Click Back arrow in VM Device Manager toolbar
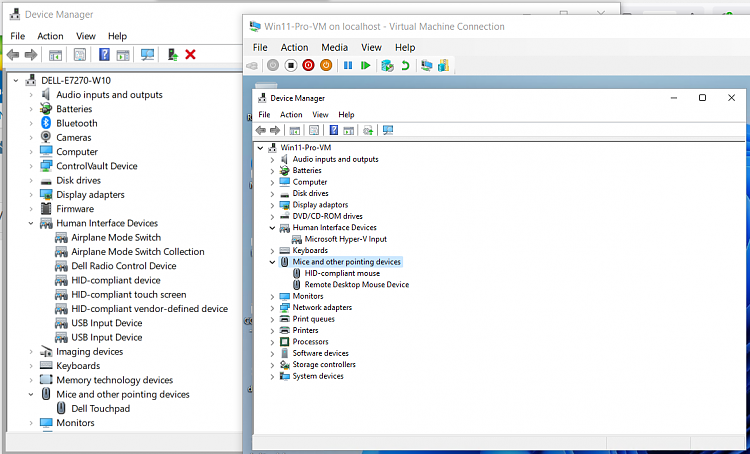The height and width of the screenshot is (454, 750). click(261, 130)
